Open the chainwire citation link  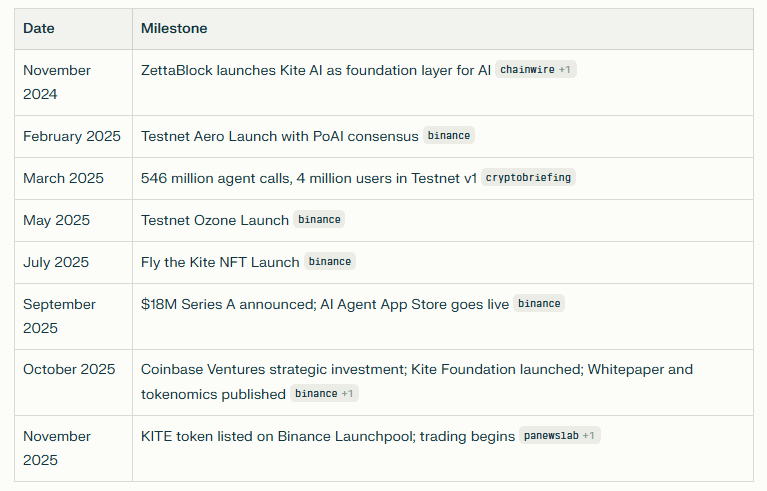pyautogui.click(x=536, y=70)
